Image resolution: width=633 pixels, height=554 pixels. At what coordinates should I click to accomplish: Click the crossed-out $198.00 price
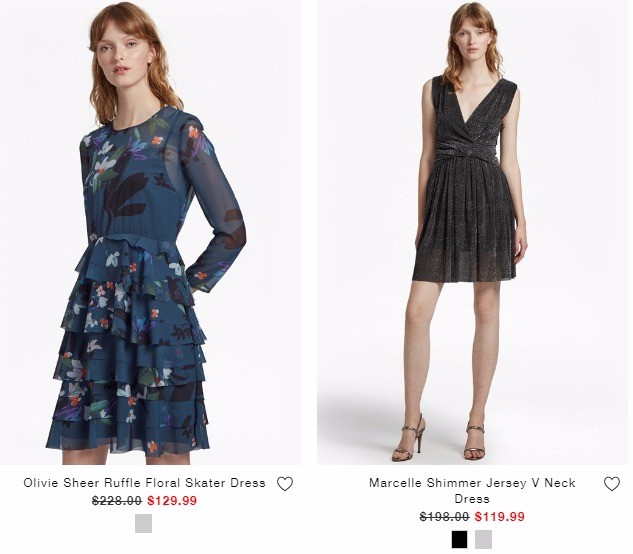(444, 516)
